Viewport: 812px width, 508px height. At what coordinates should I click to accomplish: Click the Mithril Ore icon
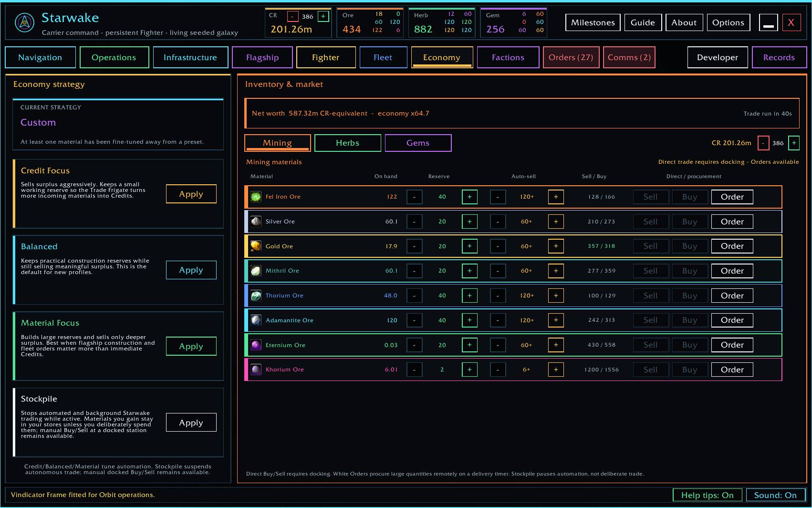256,271
